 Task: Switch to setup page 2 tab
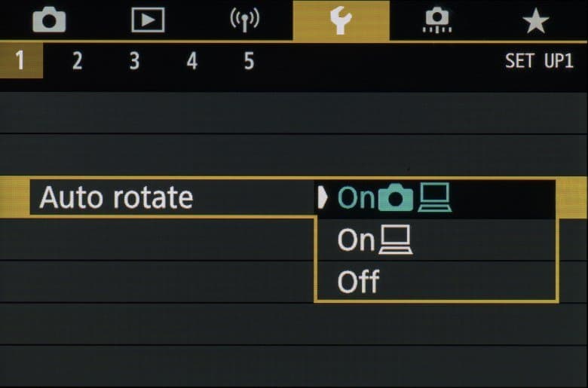coord(77,61)
